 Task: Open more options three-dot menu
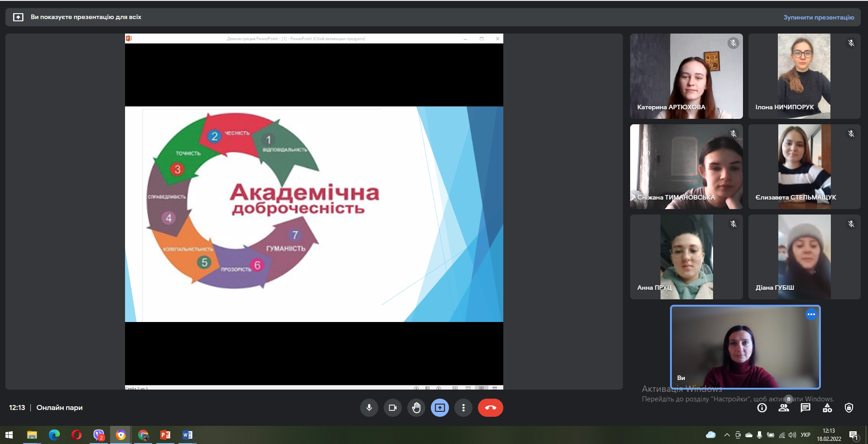[463, 408]
